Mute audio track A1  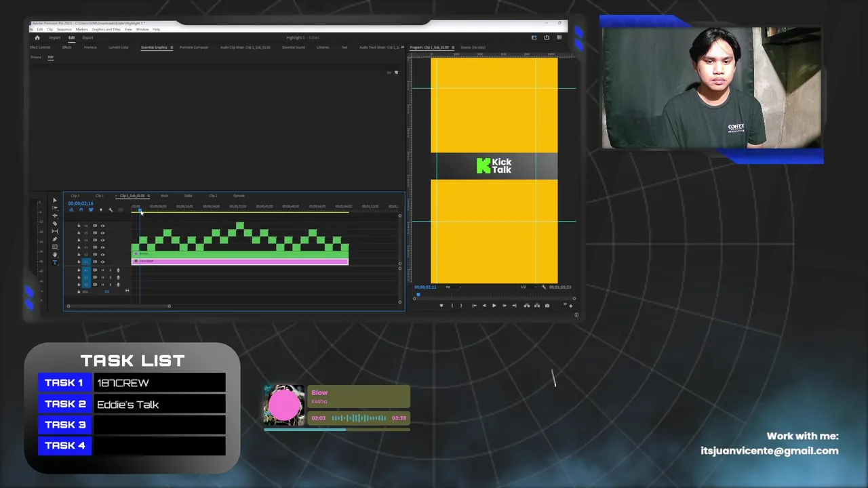[102, 270]
